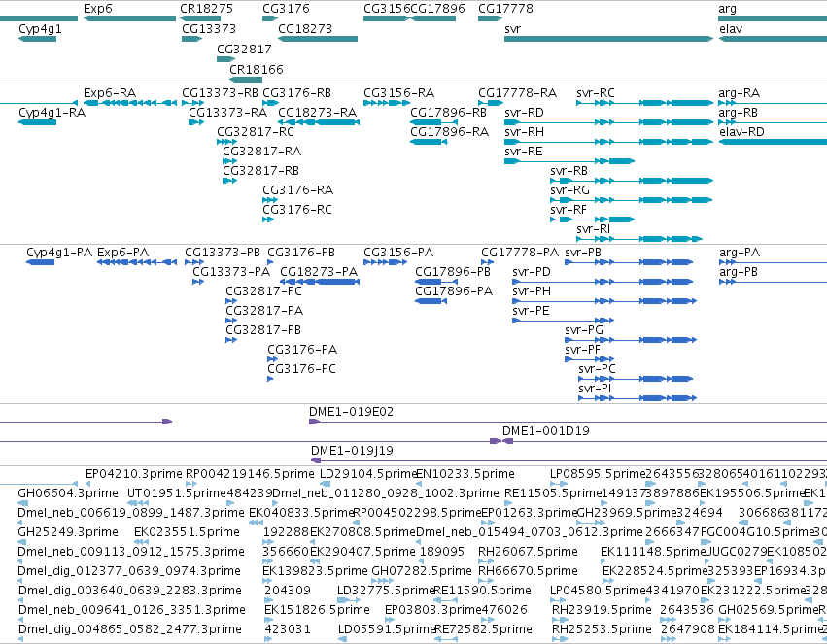Click the LP08595.5prime EST label
This screenshot has height=644, width=827.
click(x=598, y=474)
